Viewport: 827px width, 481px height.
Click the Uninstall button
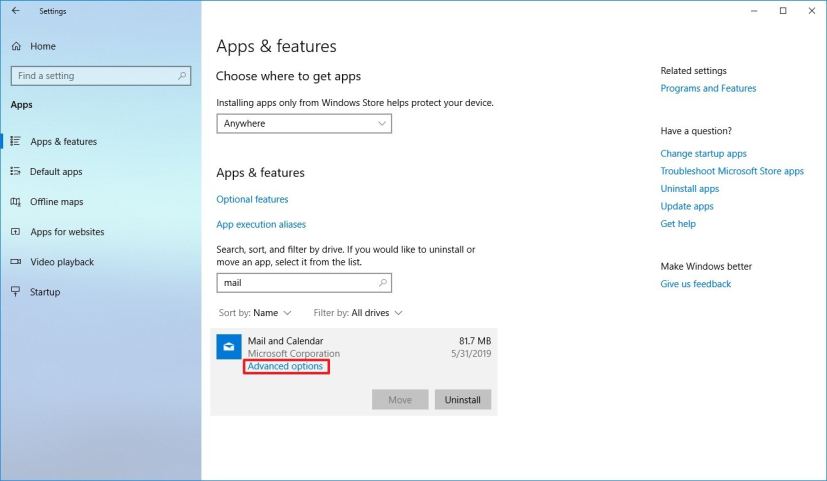pos(463,400)
